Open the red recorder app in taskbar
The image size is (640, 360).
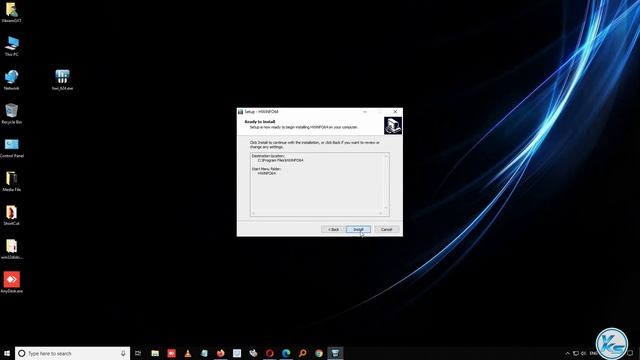point(171,353)
